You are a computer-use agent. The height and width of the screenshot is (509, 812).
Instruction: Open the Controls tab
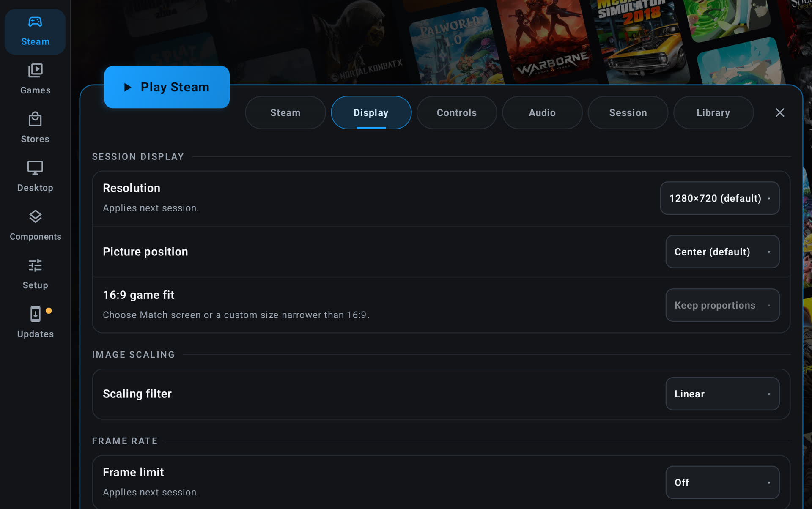(x=456, y=112)
